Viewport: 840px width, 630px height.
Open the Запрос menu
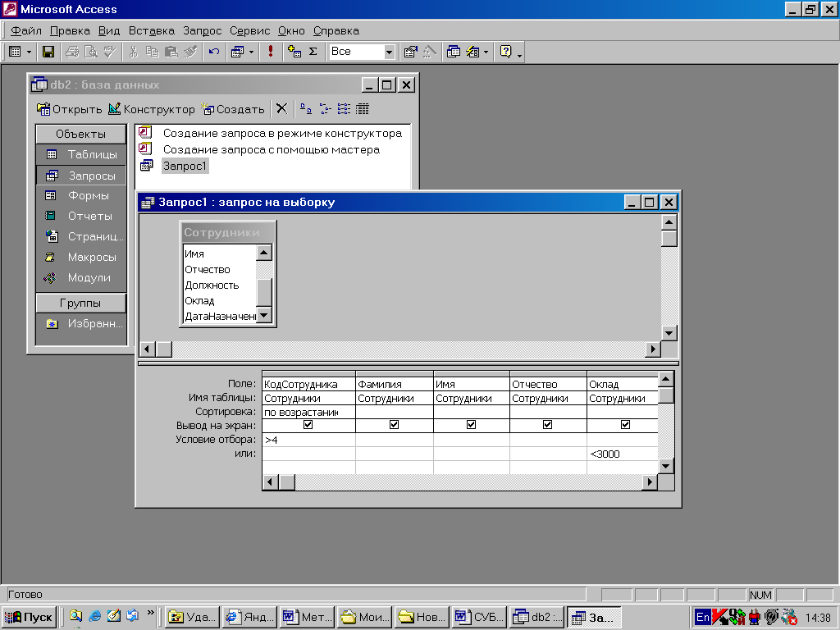pyautogui.click(x=202, y=31)
